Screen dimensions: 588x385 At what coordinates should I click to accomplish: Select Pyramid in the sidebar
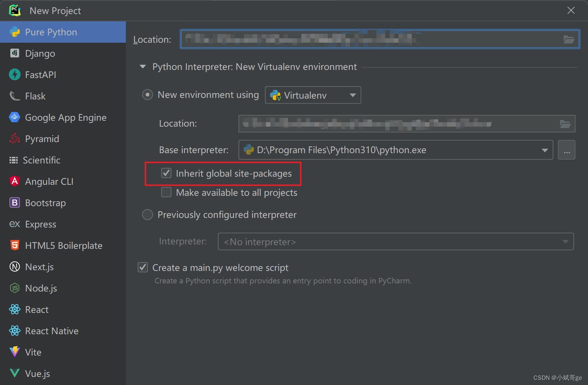coord(63,139)
